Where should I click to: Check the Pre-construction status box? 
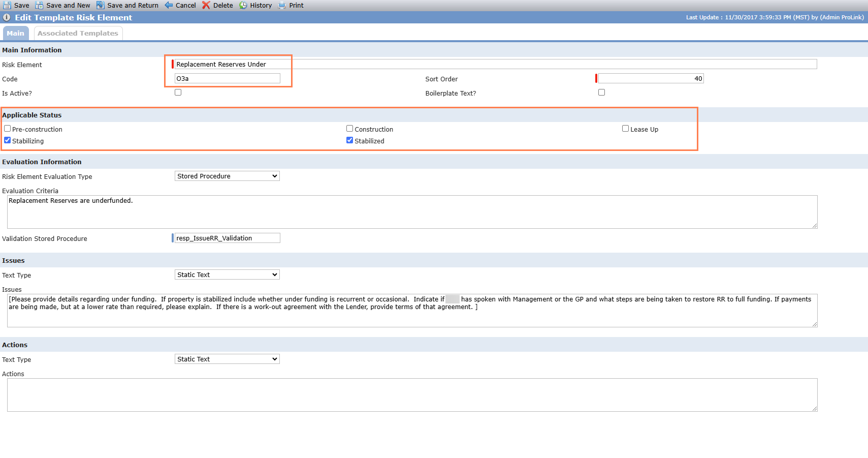tap(7, 129)
